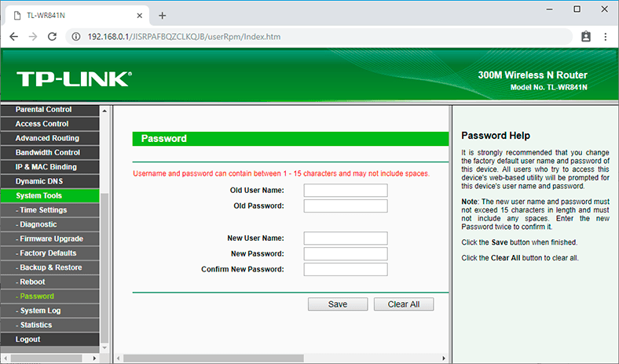This screenshot has height=364, width=619.
Task: Open Diagnostic submenu
Action: 50,224
